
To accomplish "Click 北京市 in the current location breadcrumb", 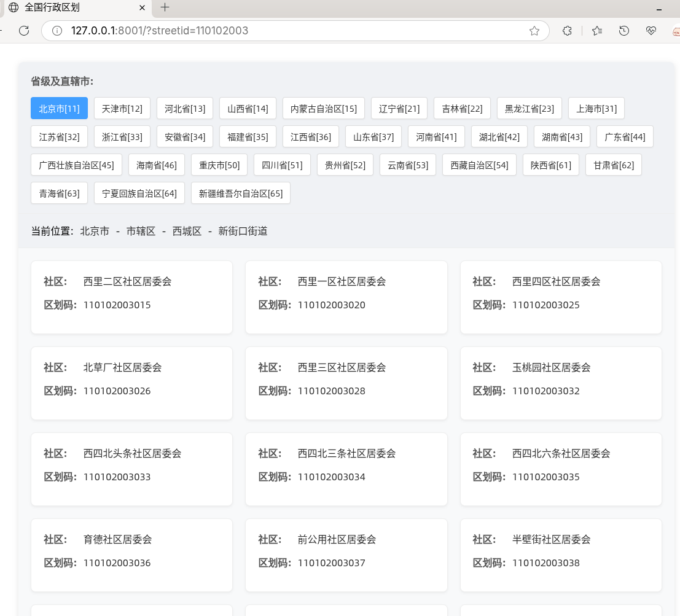I will 95,232.
